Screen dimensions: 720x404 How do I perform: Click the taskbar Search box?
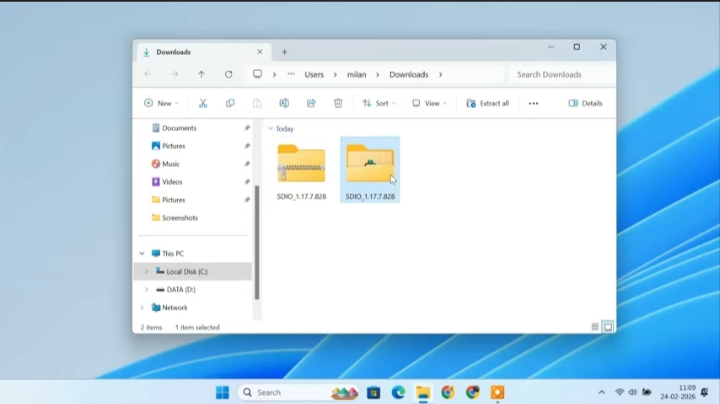point(298,393)
